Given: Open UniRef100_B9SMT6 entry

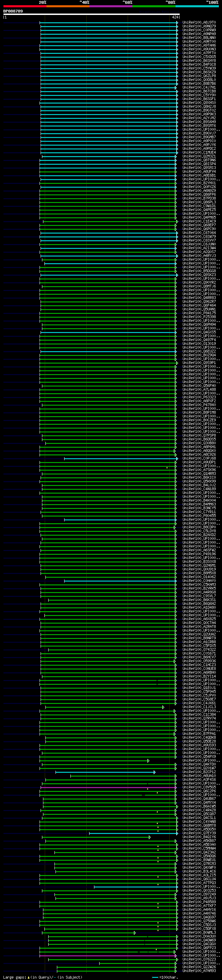Looking at the screenshot, I should pyautogui.click(x=199, y=125).
